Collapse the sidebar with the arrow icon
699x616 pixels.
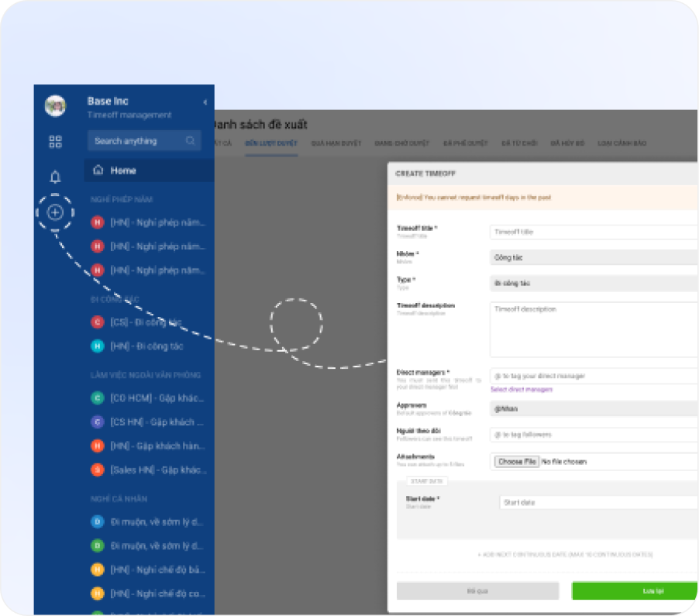pos(205,102)
